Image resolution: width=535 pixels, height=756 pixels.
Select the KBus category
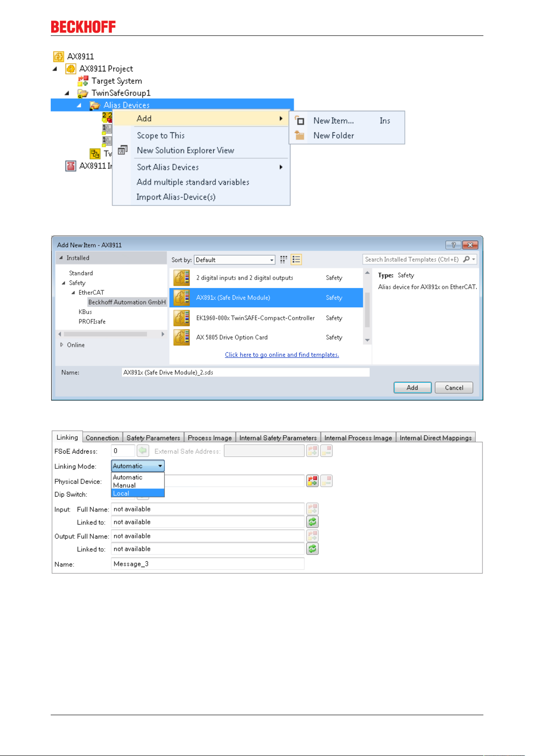point(85,312)
